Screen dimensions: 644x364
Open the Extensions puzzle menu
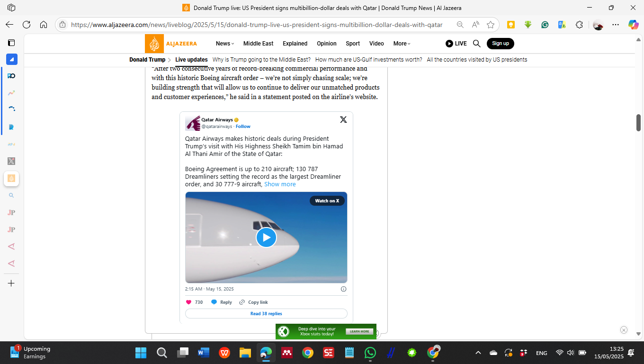579,25
